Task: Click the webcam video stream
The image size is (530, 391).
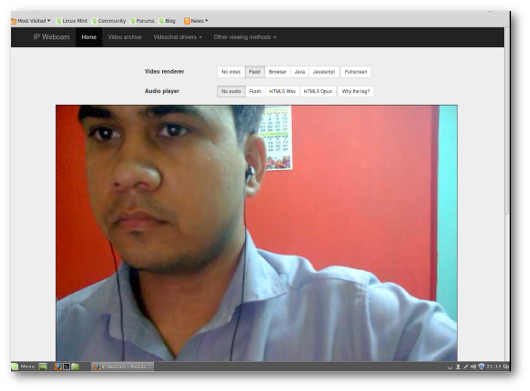Action: pos(257,233)
